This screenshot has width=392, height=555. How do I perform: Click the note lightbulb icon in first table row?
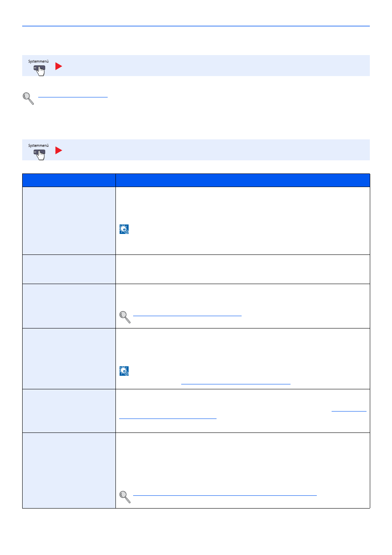pos(124,229)
